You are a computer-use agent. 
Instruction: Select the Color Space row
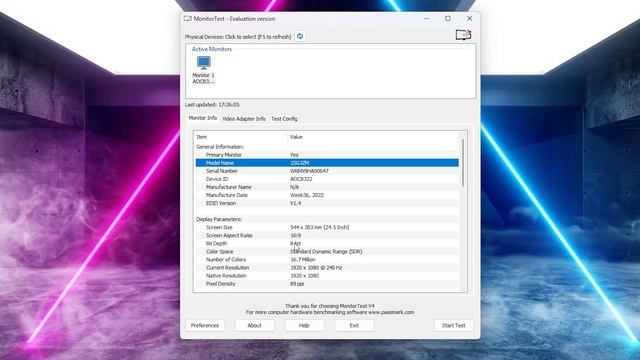327,251
